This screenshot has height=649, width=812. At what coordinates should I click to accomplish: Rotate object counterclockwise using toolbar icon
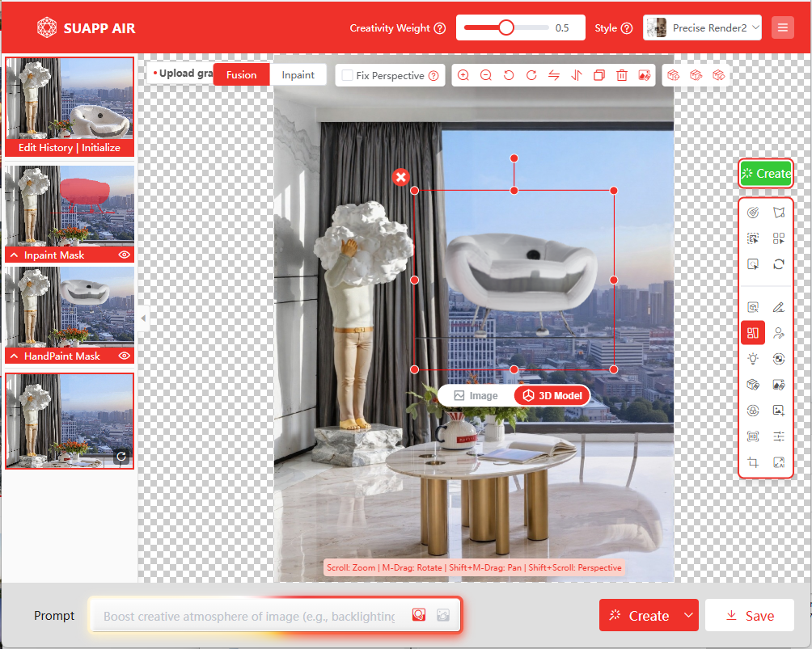[509, 75]
